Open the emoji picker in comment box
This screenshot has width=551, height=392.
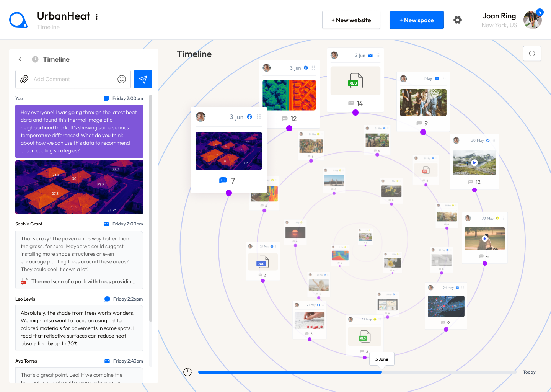[122, 79]
